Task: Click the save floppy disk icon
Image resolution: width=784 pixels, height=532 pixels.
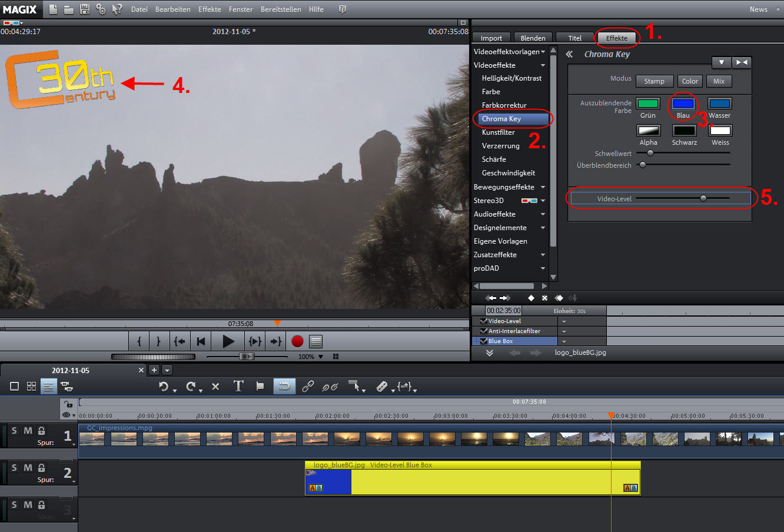Action: click(x=85, y=9)
